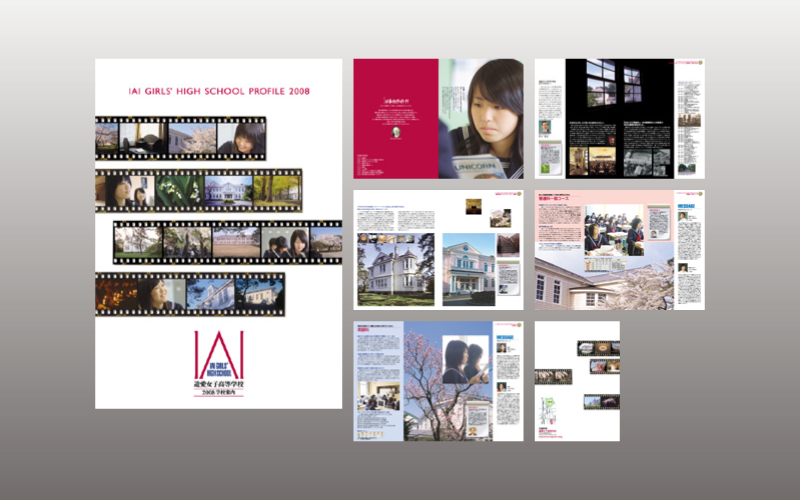Open the spread with the cherry blossom tree
800x500 pixels.
click(x=438, y=381)
